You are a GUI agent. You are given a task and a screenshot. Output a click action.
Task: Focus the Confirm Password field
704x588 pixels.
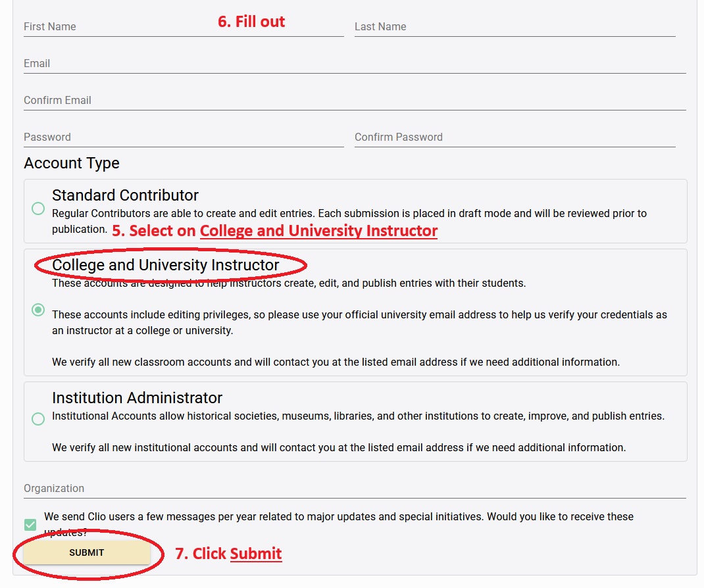[515, 137]
